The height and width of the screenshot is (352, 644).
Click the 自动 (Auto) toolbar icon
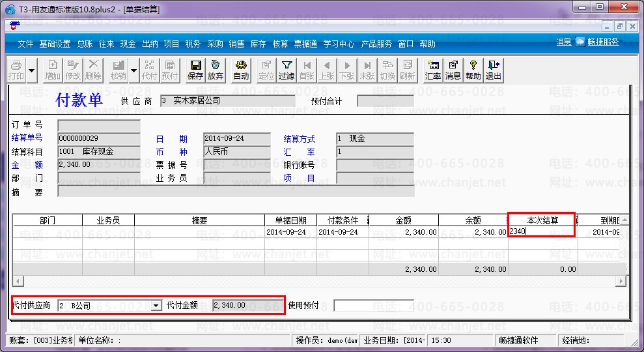click(241, 70)
